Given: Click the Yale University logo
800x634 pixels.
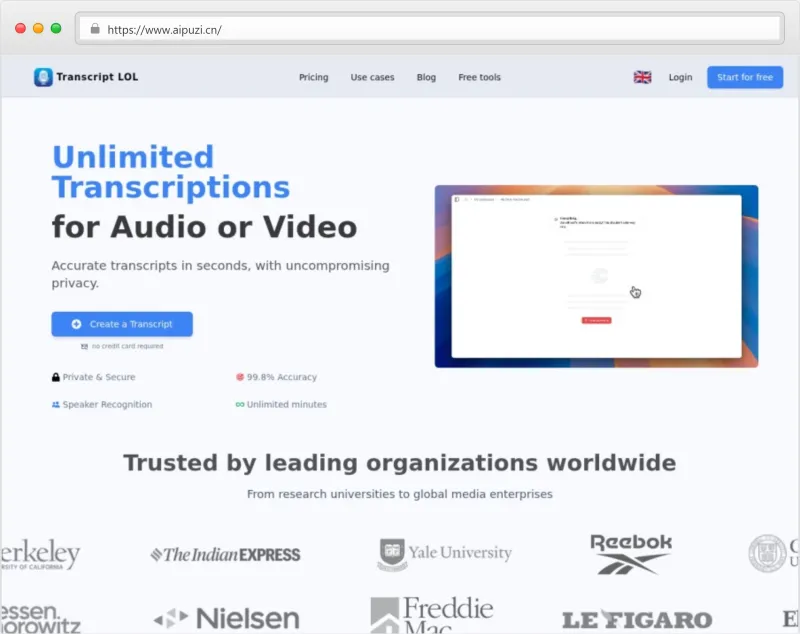Looking at the screenshot, I should tap(444, 554).
